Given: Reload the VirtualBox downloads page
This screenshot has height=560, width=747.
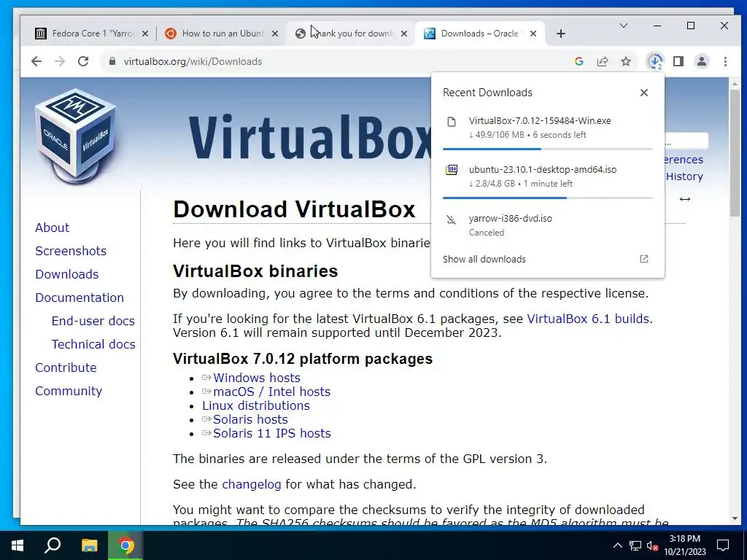Looking at the screenshot, I should tap(83, 61).
